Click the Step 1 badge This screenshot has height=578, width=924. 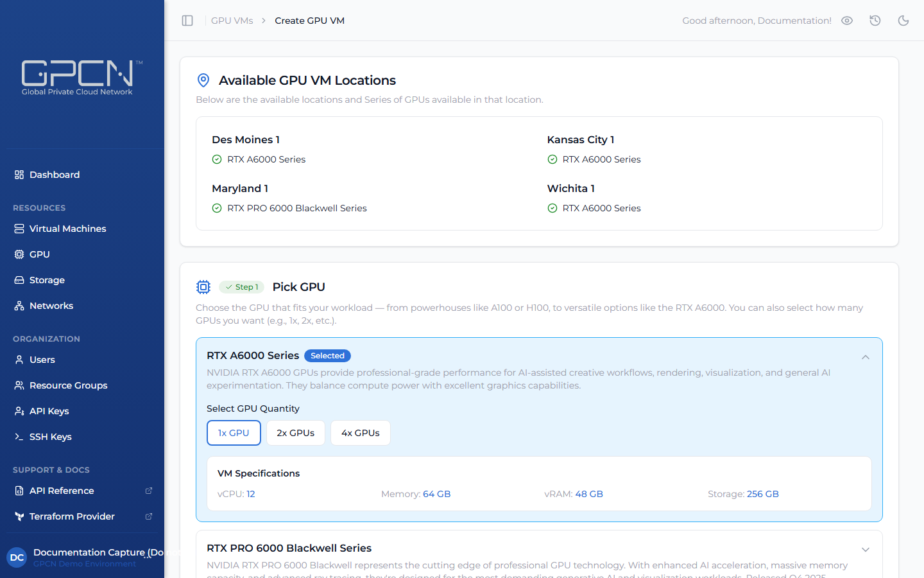tap(242, 287)
